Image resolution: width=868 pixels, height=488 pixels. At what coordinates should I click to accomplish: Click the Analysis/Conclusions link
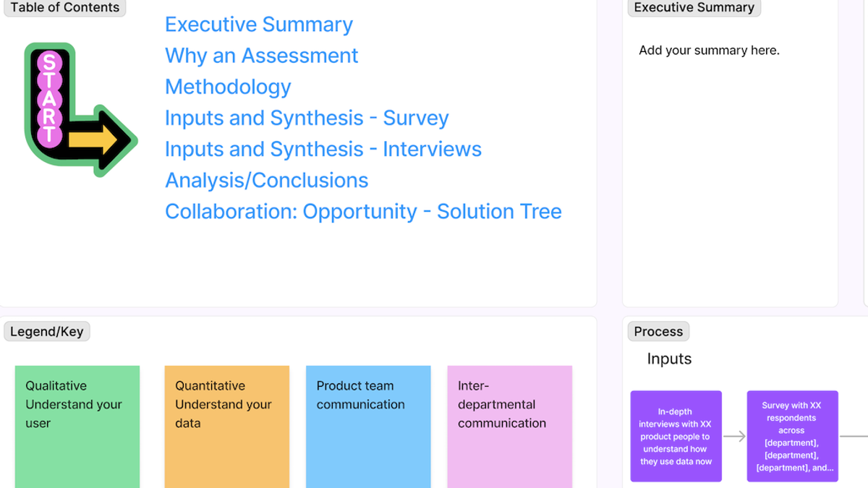(x=267, y=180)
